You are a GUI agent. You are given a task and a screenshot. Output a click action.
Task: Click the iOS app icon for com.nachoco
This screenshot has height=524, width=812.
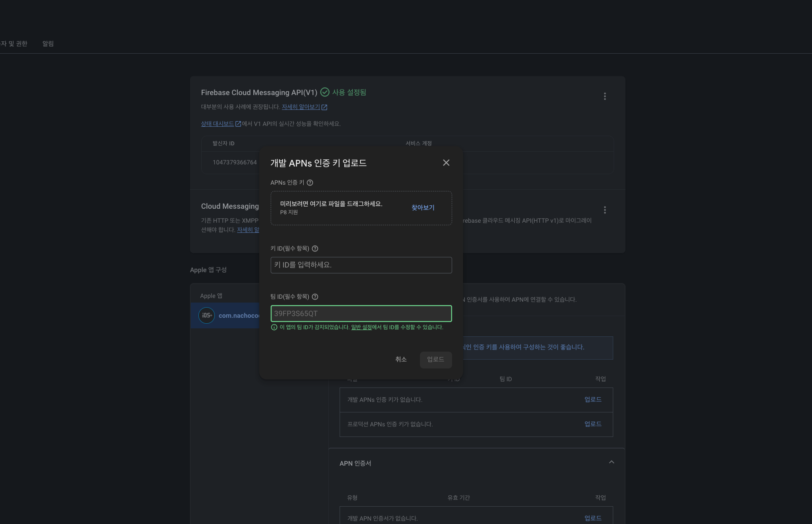coord(206,315)
